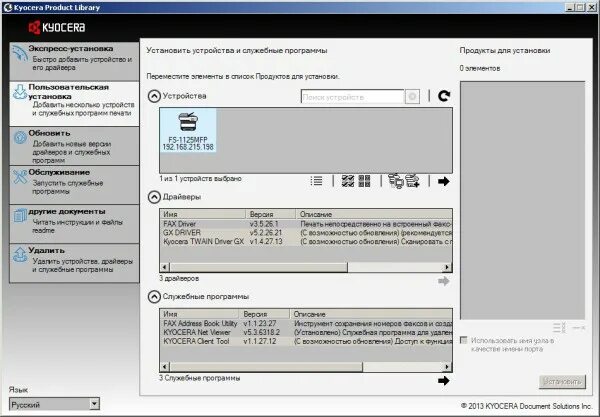Viewport: 600px width, 417px height.
Task: Select the FAX Driver row
Action: pyautogui.click(x=306, y=224)
